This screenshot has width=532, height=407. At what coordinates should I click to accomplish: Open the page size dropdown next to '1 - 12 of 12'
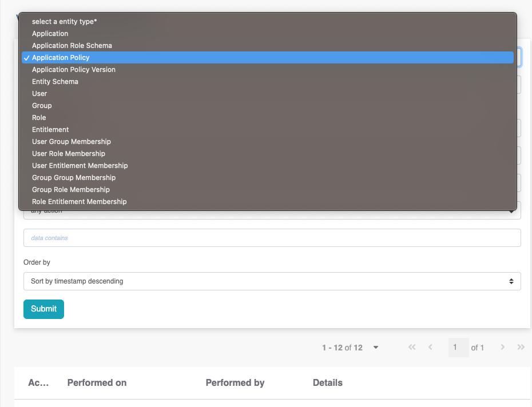[x=376, y=348]
